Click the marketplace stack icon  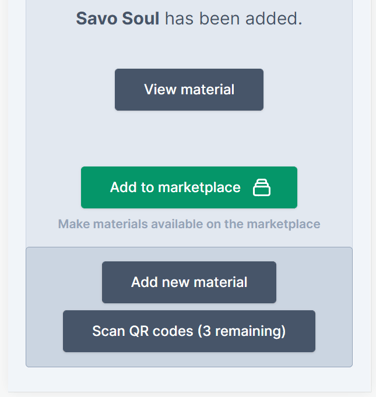pyautogui.click(x=262, y=187)
